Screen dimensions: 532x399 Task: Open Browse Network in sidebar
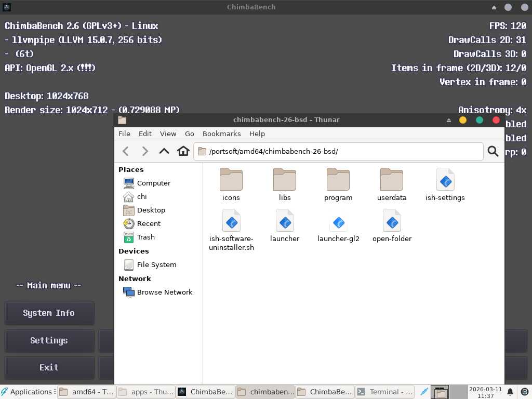(158, 292)
